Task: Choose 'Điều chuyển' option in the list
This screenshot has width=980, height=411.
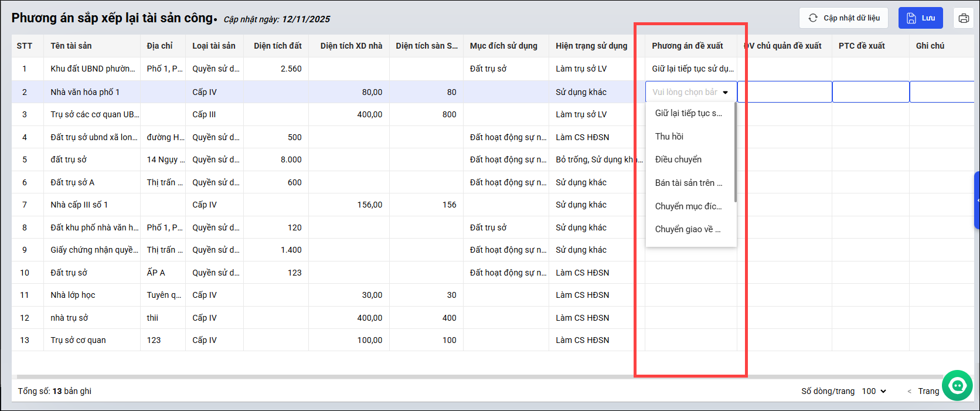Action: (x=678, y=159)
